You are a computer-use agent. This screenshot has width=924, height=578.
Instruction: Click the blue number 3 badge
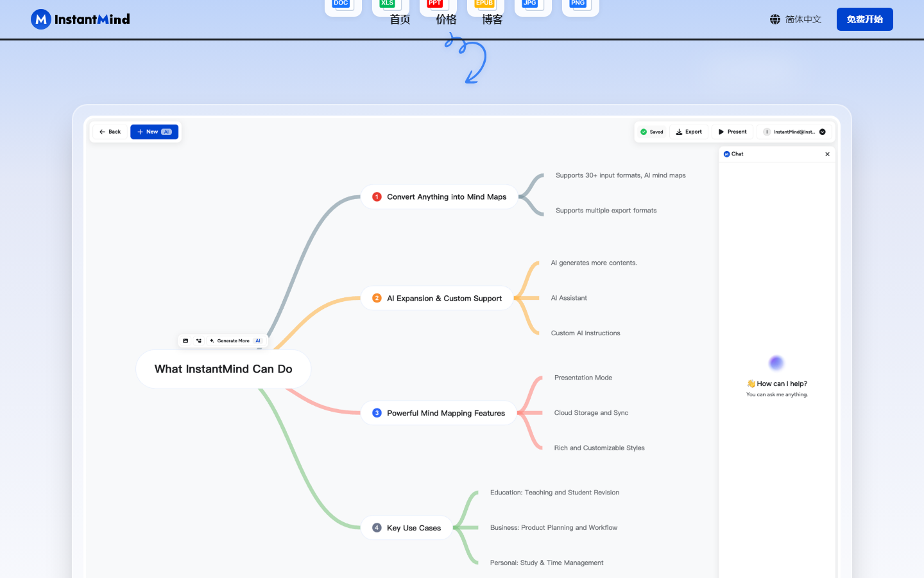[377, 413]
